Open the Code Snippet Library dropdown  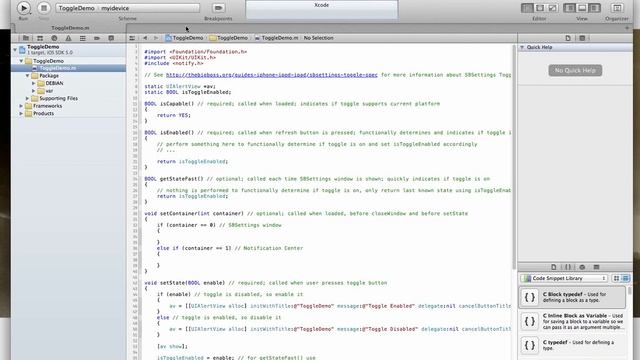point(564,278)
